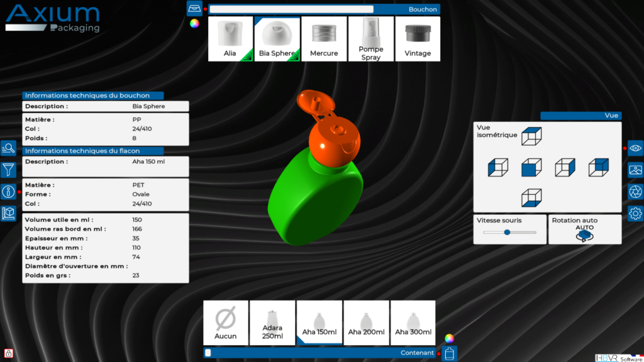Toggle the information panel icon

pyautogui.click(x=8, y=191)
